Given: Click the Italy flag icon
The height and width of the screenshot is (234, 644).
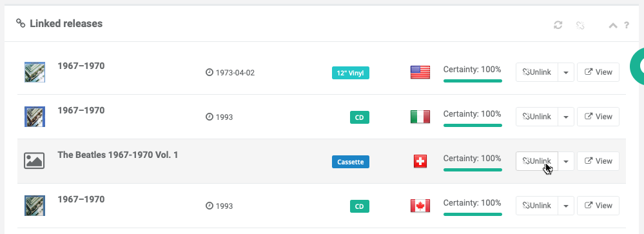Looking at the screenshot, I should coord(420,117).
